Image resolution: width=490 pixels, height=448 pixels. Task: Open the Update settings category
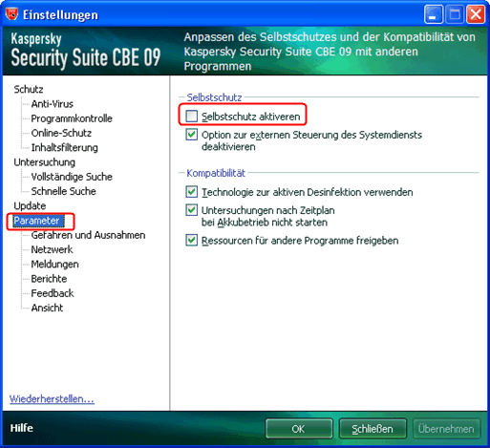[x=30, y=205]
